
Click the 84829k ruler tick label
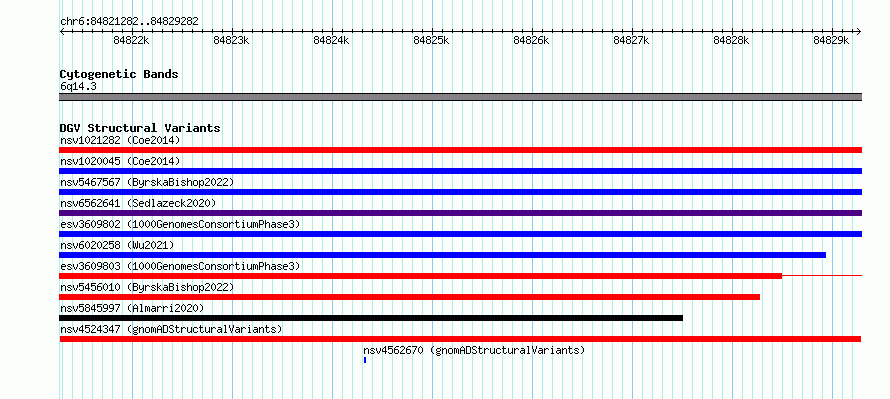[832, 40]
